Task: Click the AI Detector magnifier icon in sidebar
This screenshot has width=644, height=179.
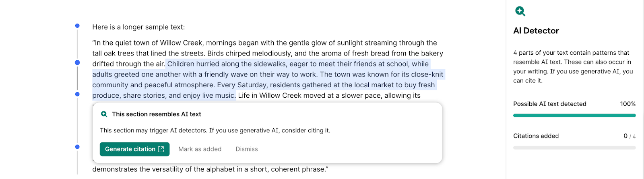Action: [520, 11]
